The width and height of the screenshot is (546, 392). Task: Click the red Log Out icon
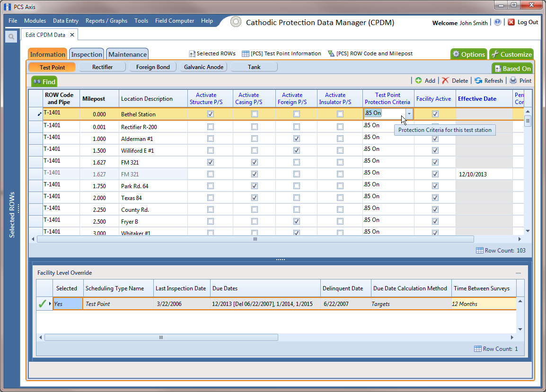pyautogui.click(x=511, y=22)
